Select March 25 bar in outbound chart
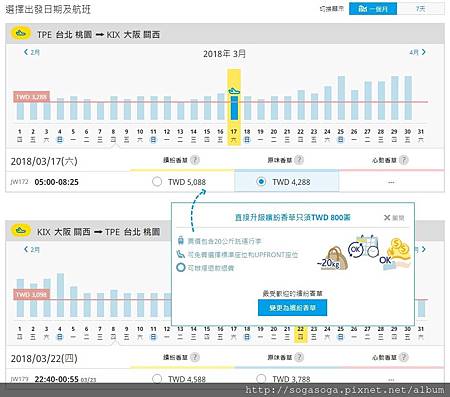Viewport: 450px width, 397px height. (341, 98)
